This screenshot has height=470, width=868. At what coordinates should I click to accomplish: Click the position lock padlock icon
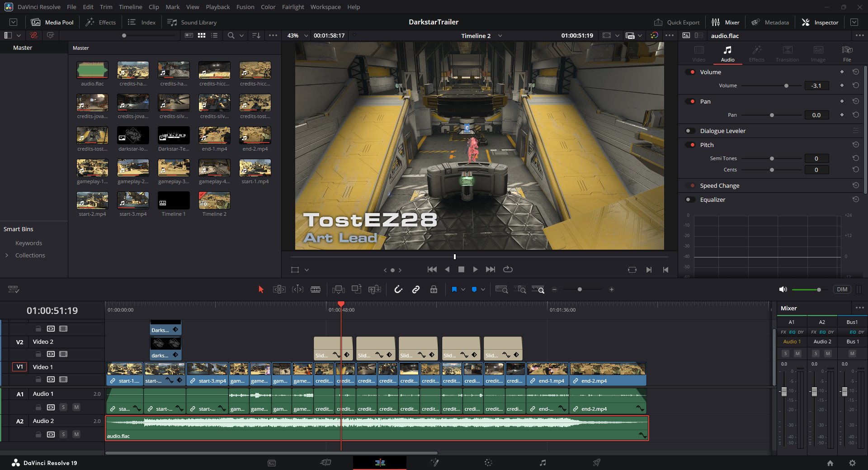point(434,290)
